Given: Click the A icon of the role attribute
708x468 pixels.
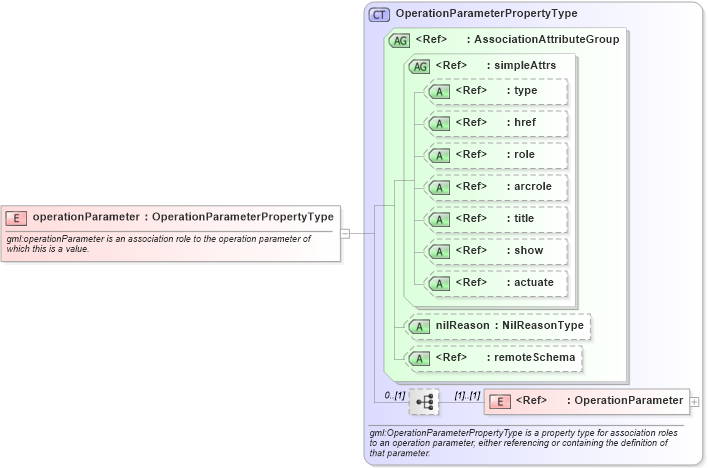Looking at the screenshot, I should 439,155.
